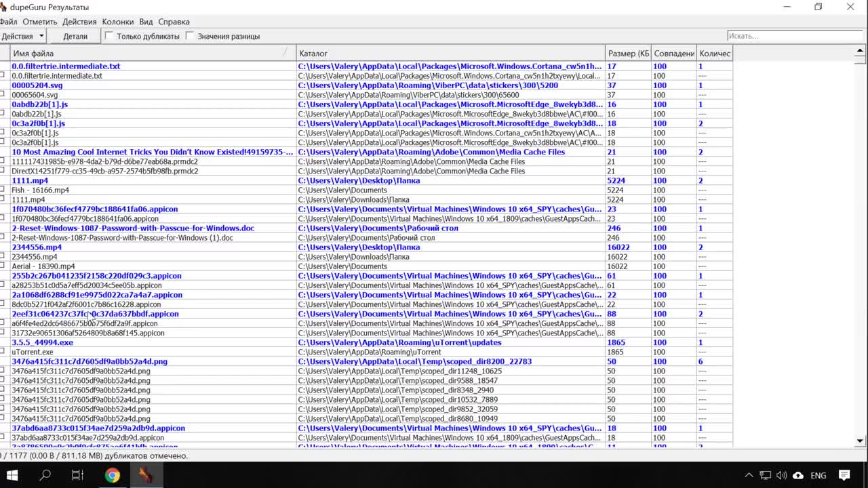
Task: Open OneDrive cloud tray icon
Action: coord(798,475)
